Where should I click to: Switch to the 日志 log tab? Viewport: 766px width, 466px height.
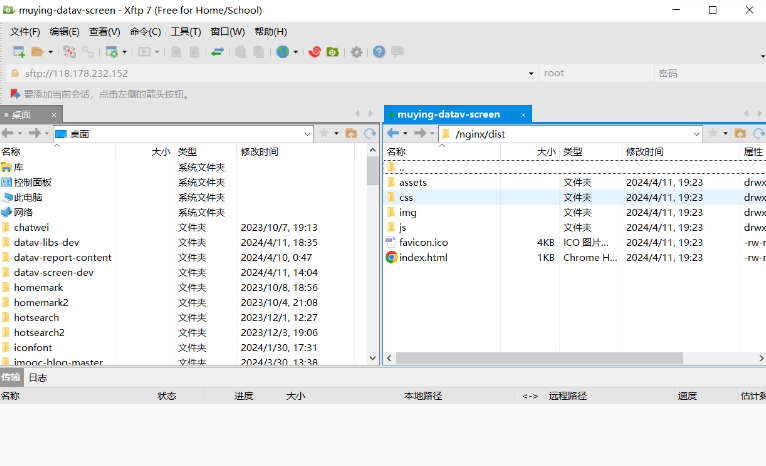[38, 378]
